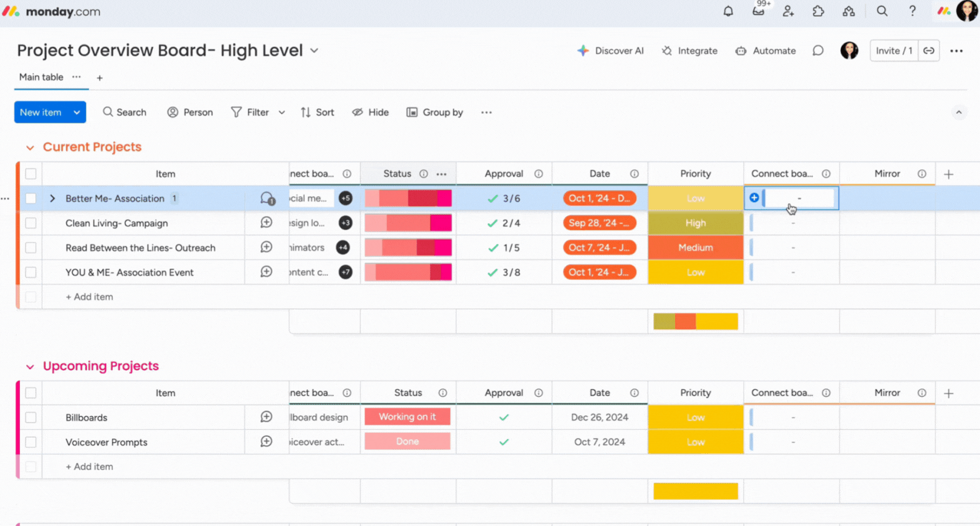Click Medium priority for Read Between the Lines

[696, 248]
